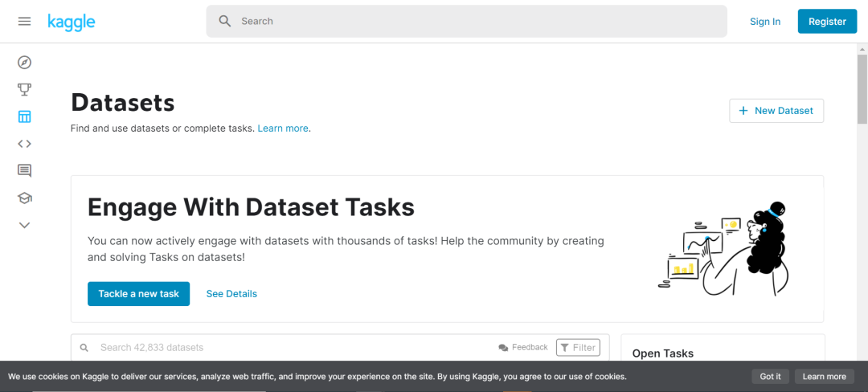868x392 pixels.
Task: Click the top Search bar
Action: [x=466, y=22]
